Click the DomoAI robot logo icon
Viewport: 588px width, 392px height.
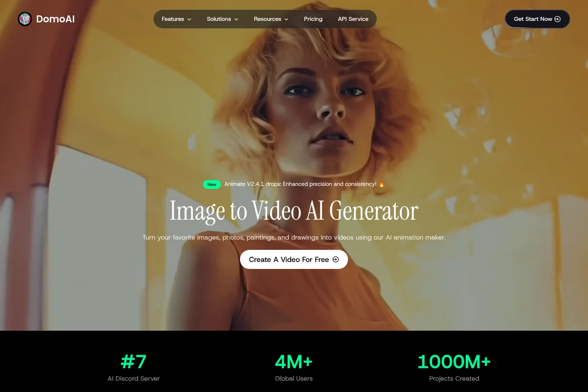24,19
